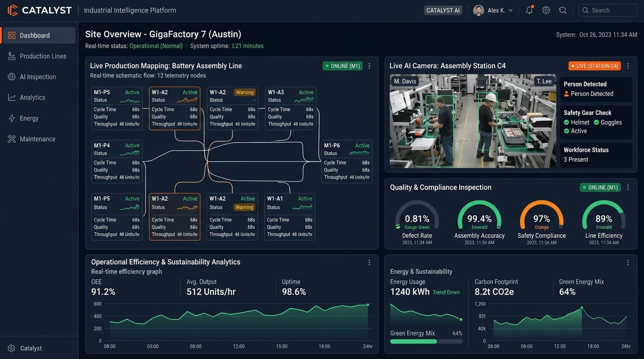Click the LIVE (STATION C4) badge
The image size is (644, 359).
tap(594, 66)
